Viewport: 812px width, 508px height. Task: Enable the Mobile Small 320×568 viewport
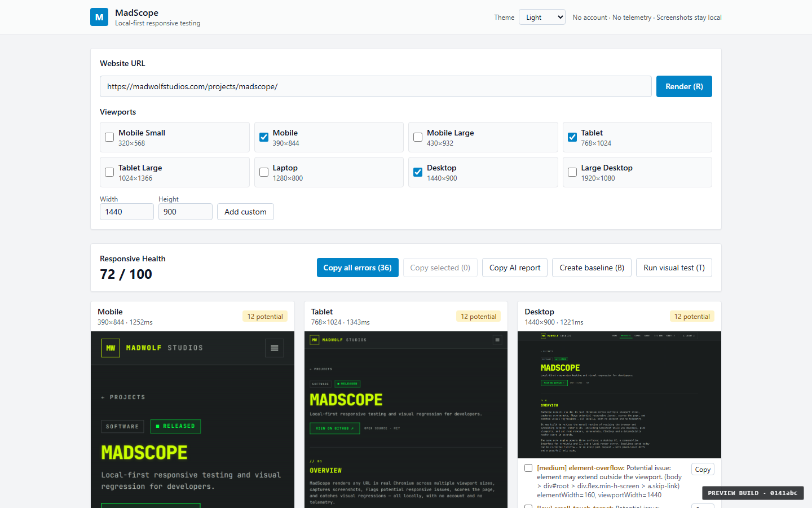(x=109, y=137)
